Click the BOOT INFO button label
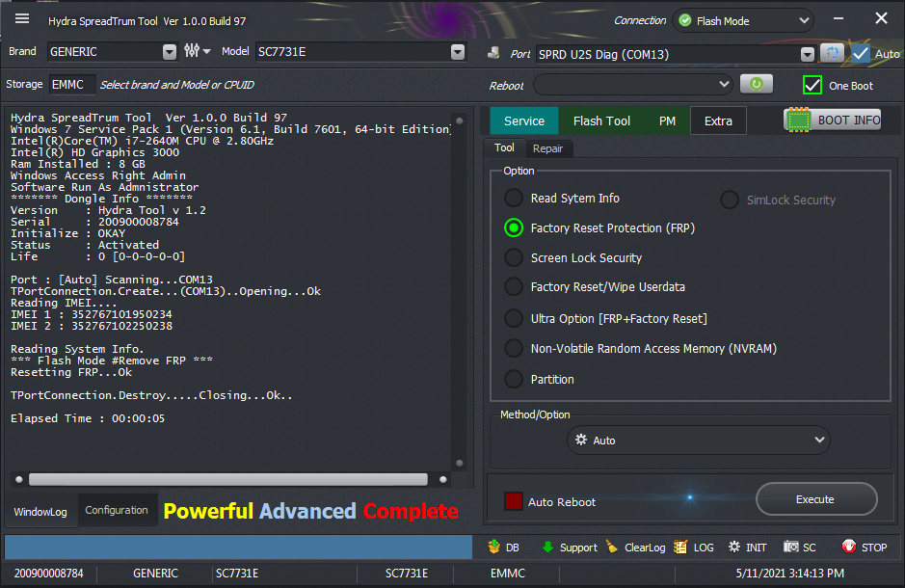905x588 pixels. pos(848,120)
